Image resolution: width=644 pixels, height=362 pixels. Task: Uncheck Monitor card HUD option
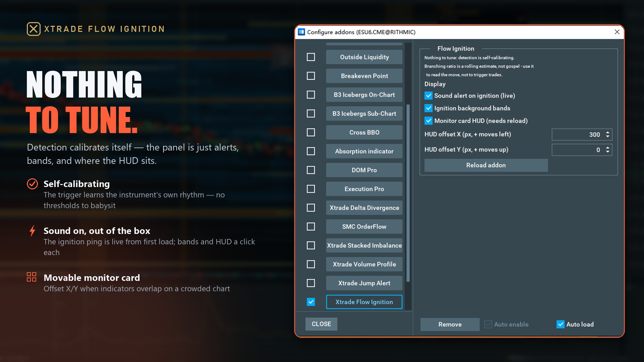(428, 121)
